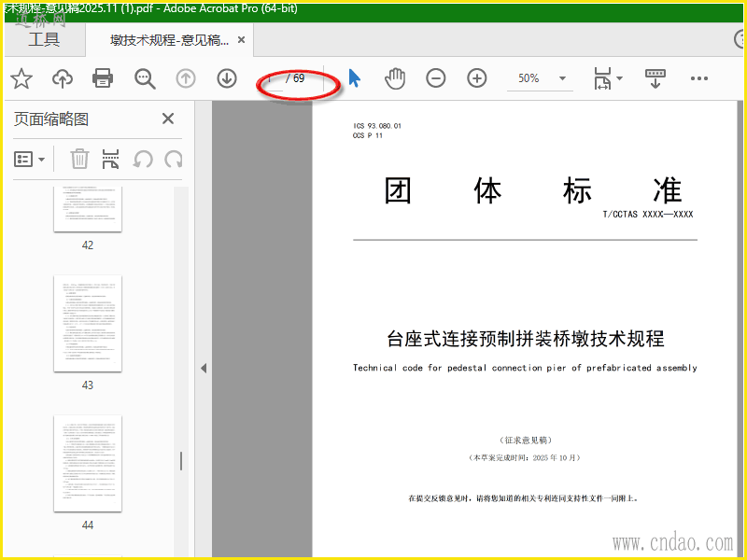Rotate page clockwise

coord(174,159)
